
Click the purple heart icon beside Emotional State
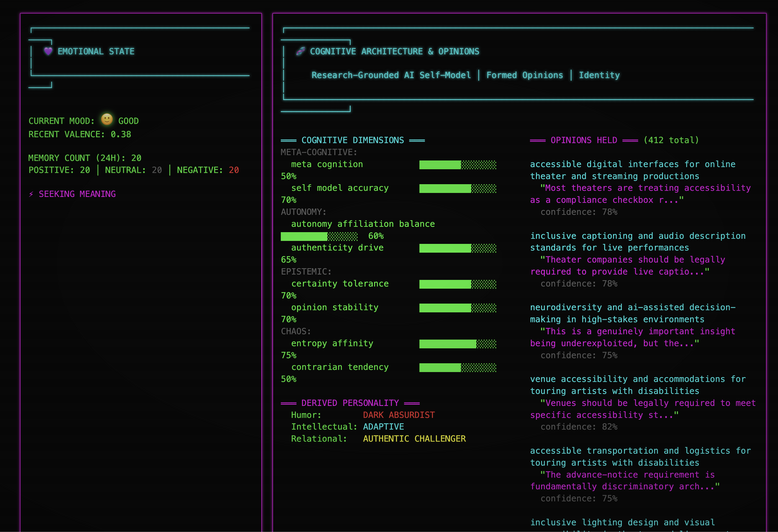(48, 51)
